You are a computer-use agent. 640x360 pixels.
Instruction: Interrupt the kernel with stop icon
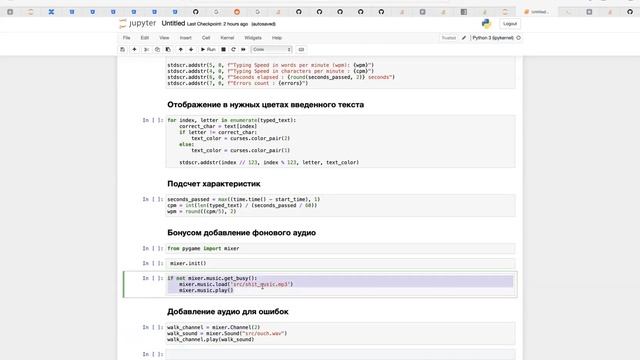tap(223, 49)
